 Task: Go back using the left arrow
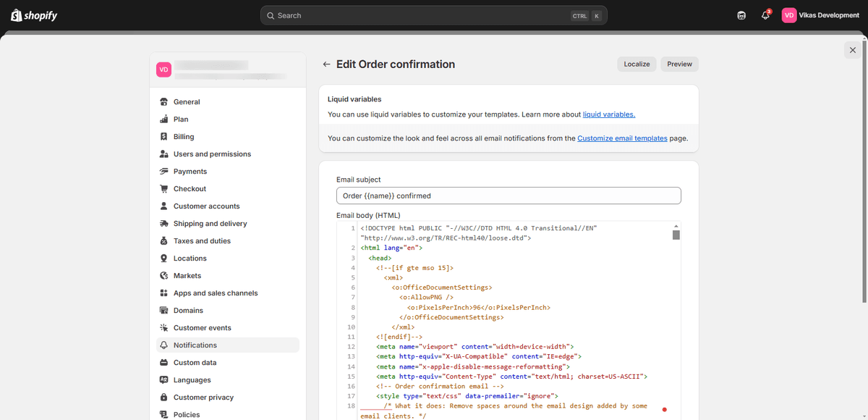[x=327, y=64]
